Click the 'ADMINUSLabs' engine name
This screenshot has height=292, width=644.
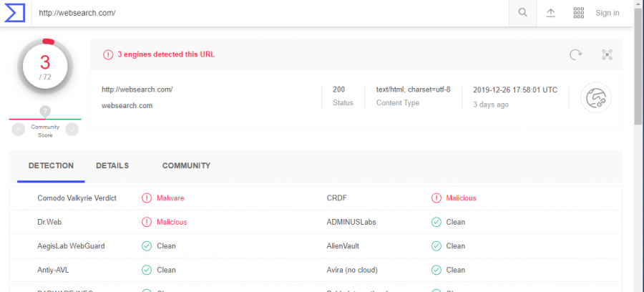click(x=351, y=222)
